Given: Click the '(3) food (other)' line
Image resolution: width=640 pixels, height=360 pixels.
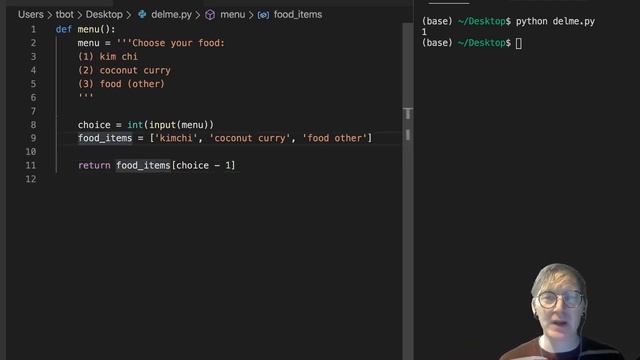Looking at the screenshot, I should coord(121,84).
